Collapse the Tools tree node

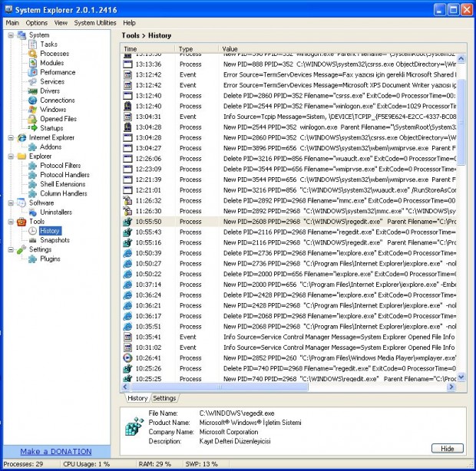click(11, 222)
